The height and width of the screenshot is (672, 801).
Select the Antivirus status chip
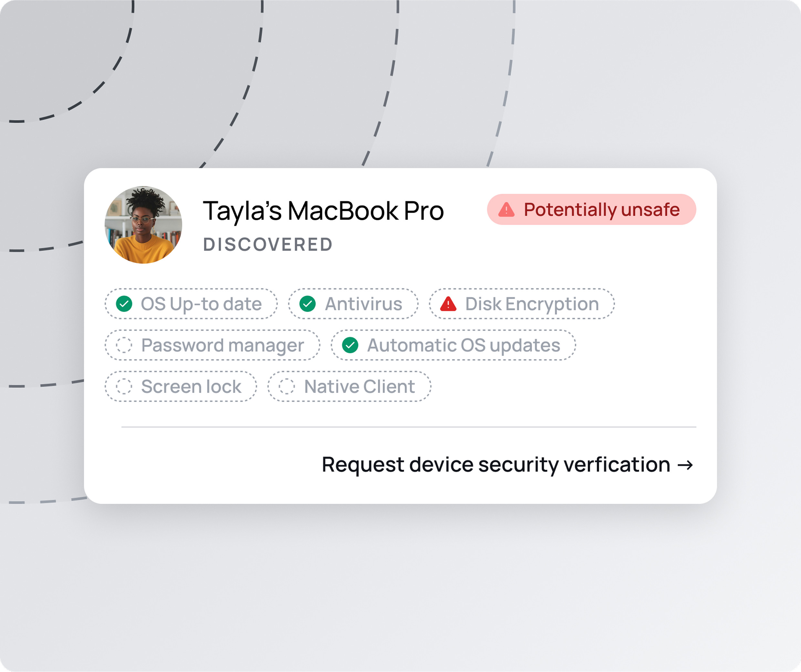353,304
